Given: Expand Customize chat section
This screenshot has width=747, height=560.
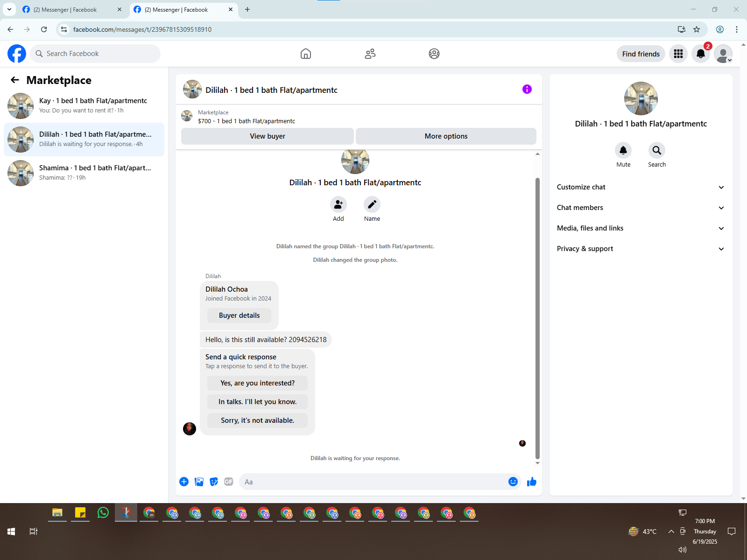Looking at the screenshot, I should click(641, 187).
